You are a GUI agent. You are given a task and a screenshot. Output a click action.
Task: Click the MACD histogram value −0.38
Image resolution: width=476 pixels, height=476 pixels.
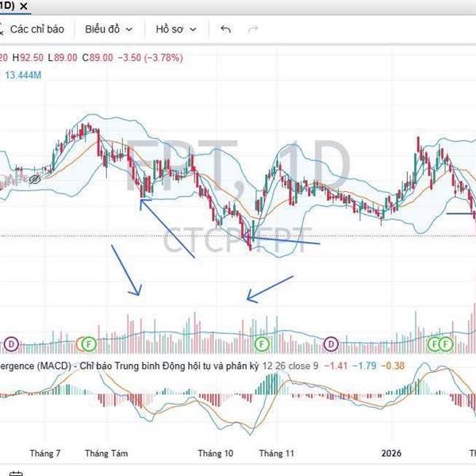point(393,366)
